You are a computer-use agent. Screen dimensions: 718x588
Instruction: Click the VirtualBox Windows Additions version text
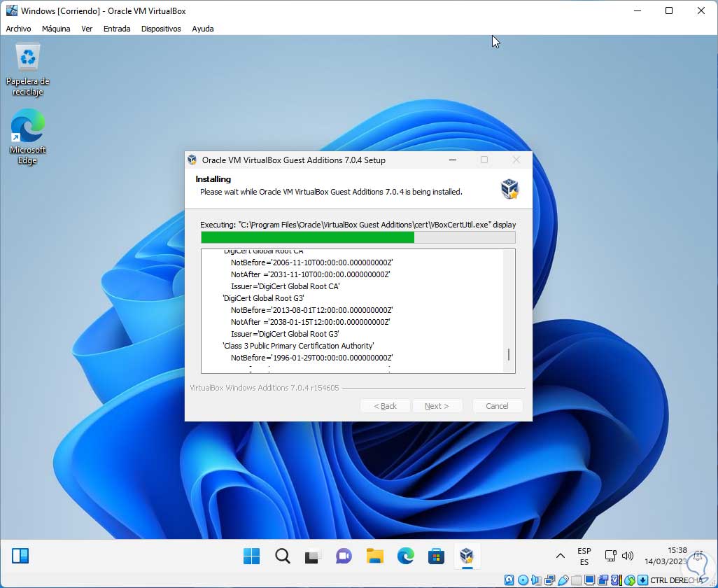pyautogui.click(x=265, y=388)
